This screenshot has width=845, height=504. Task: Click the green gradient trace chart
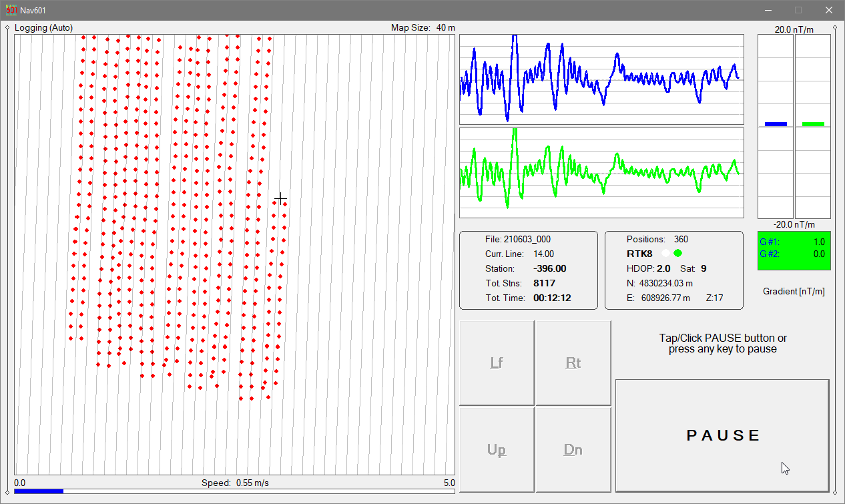tap(601, 173)
